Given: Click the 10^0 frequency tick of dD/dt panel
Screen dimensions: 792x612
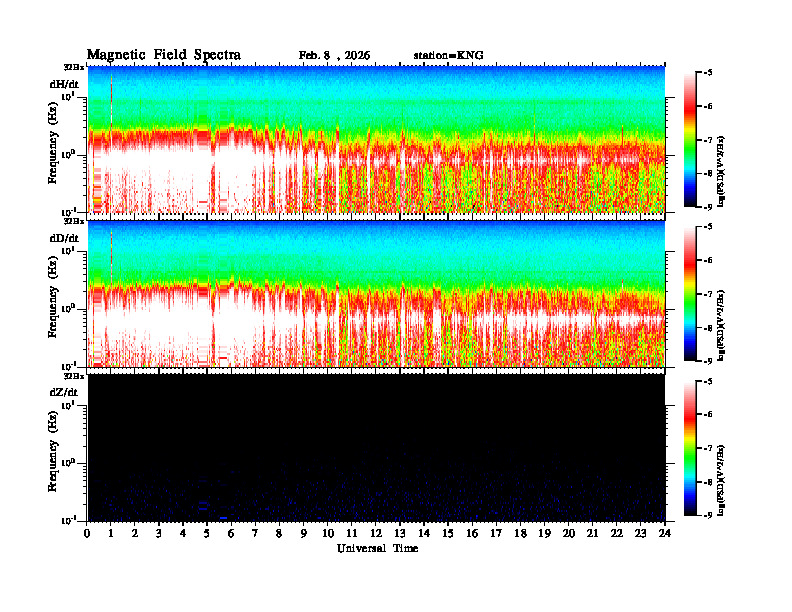Looking at the screenshot, I should pos(68,309).
